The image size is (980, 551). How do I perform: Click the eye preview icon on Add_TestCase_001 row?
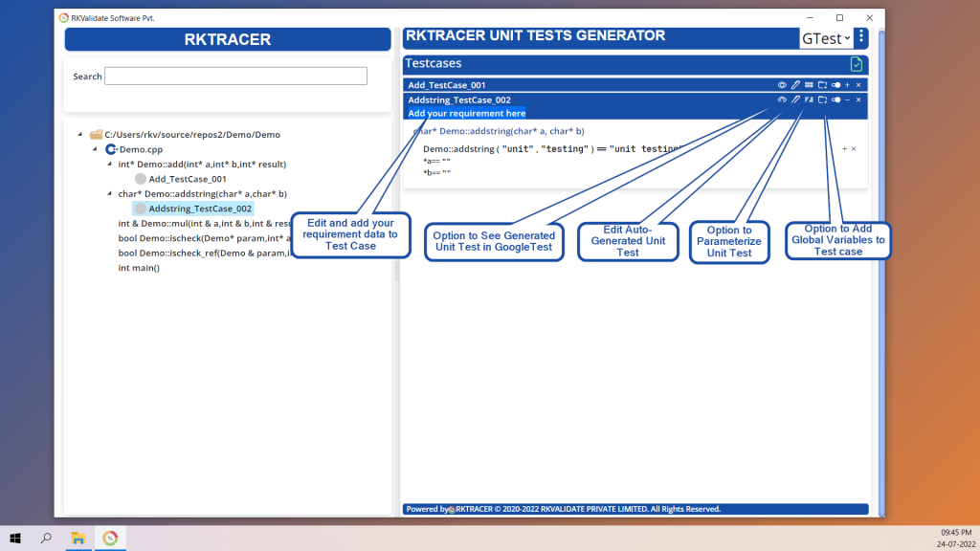[x=782, y=84]
